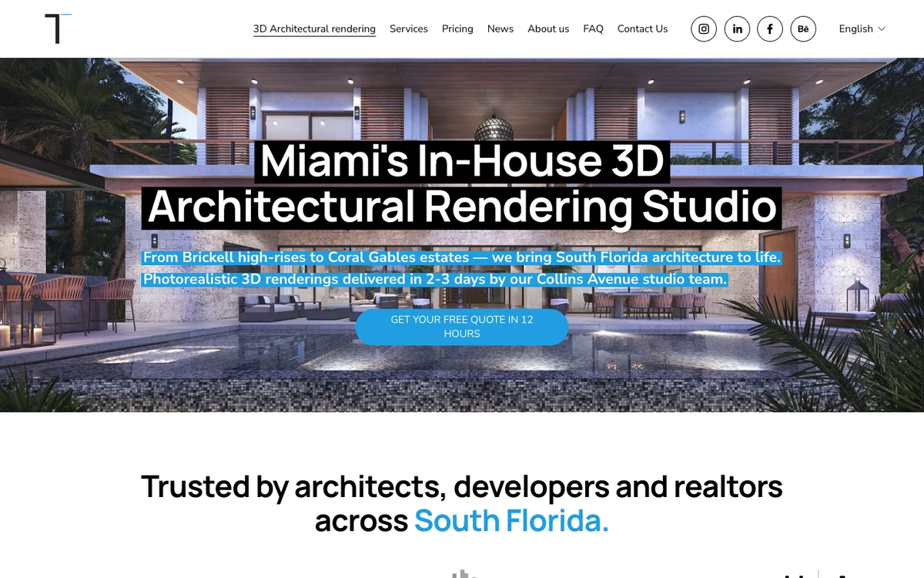Open the Instagram profile icon
The height and width of the screenshot is (578, 924).
click(704, 29)
